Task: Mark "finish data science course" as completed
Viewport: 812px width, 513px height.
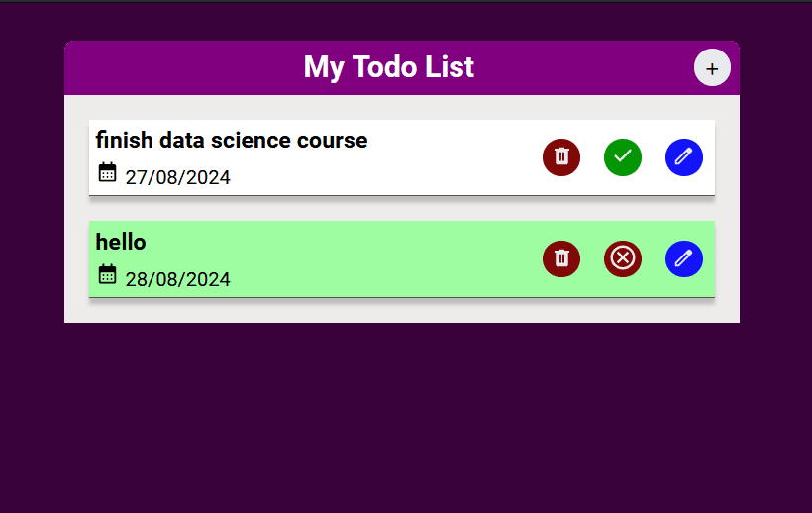Action: click(623, 157)
